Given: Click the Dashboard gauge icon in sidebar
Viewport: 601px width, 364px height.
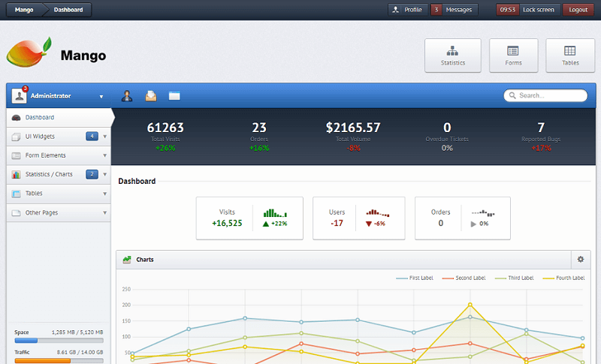Looking at the screenshot, I should pyautogui.click(x=16, y=118).
